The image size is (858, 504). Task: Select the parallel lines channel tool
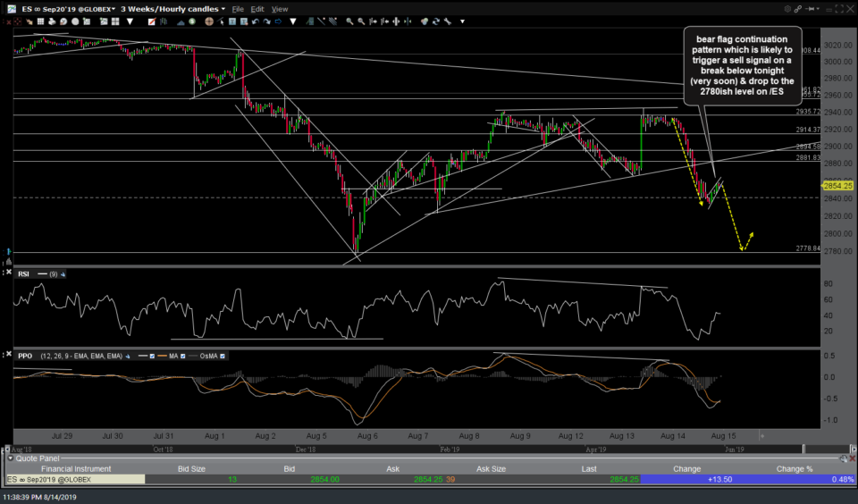[332, 21]
